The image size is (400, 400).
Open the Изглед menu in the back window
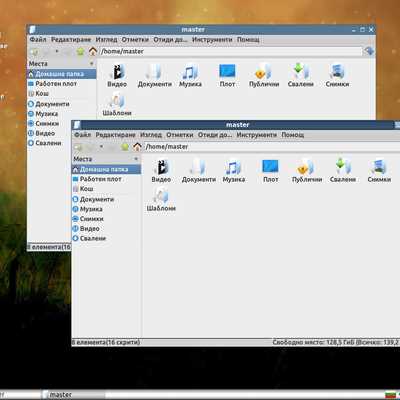(x=106, y=39)
